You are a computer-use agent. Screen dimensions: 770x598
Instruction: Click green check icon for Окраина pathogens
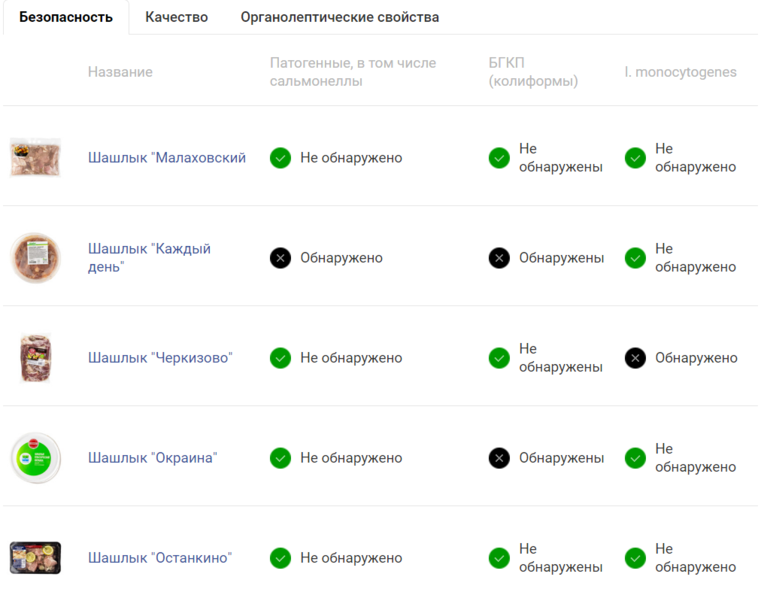280,458
